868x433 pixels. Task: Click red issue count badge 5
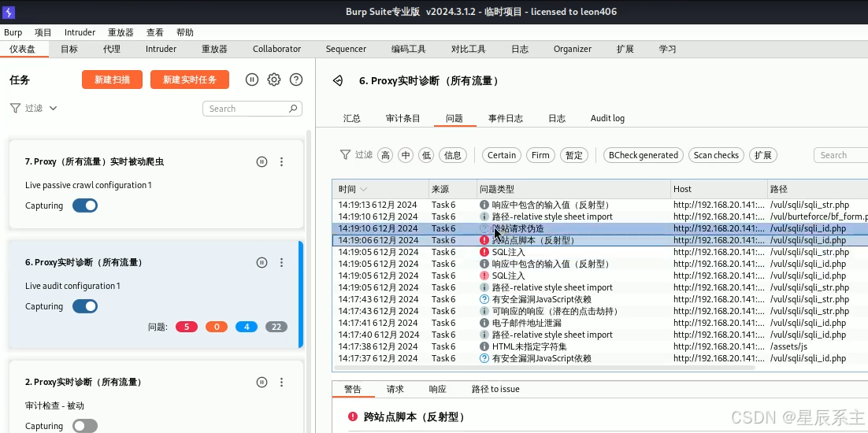187,327
